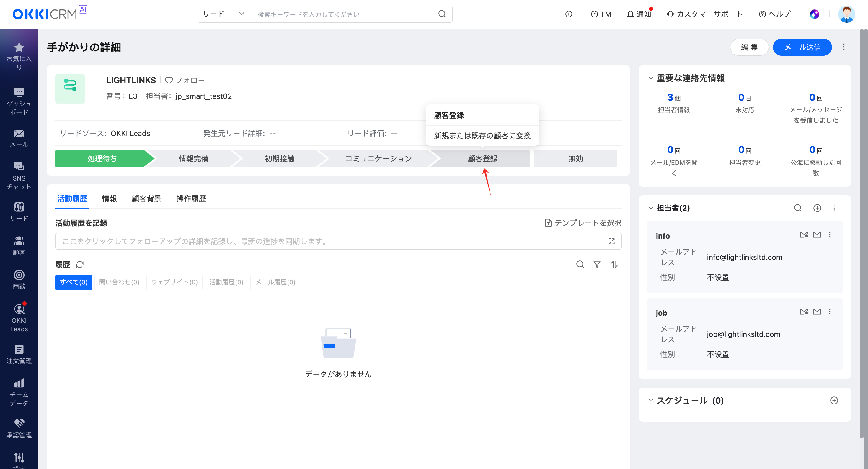The width and height of the screenshot is (868, 469).
Task: Select the 活動履歴 tab
Action: [72, 198]
